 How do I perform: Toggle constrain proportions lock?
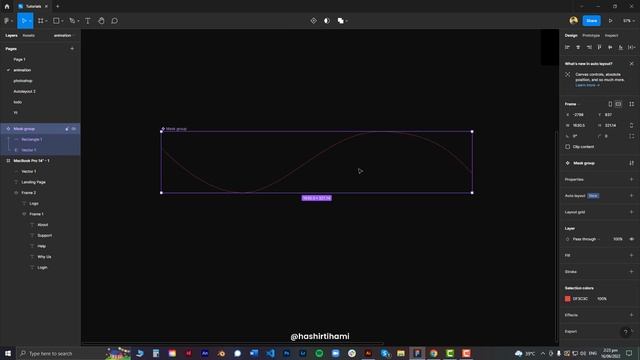point(632,125)
